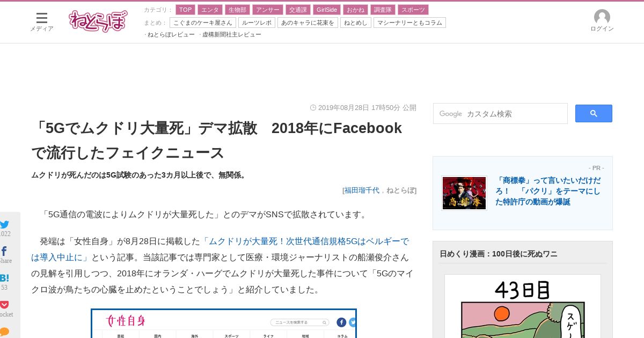This screenshot has height=338, width=644.
Task: Open ルーツレポ summary link
Action: (x=257, y=23)
